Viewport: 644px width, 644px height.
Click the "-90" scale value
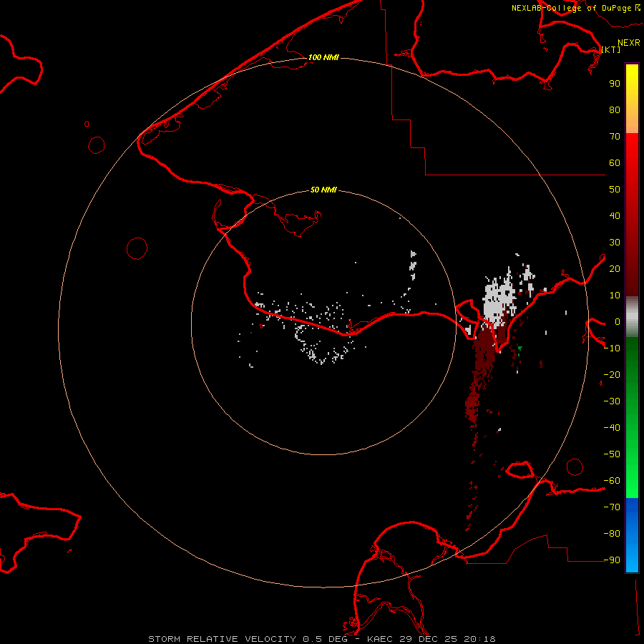(x=612, y=560)
